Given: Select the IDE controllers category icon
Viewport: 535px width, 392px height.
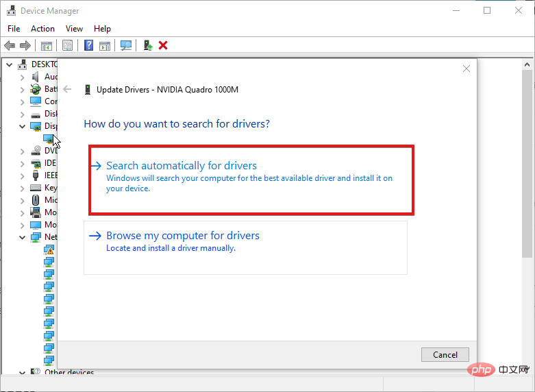Looking at the screenshot, I should (x=36, y=163).
